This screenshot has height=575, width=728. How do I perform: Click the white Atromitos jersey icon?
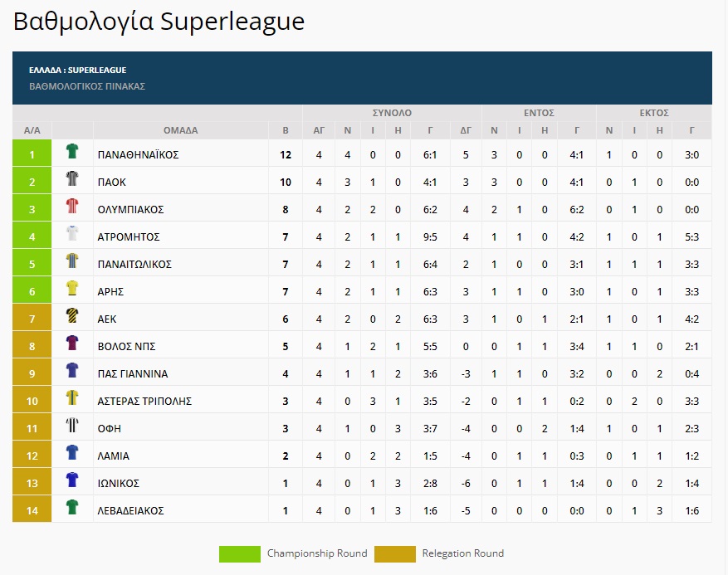(72, 233)
